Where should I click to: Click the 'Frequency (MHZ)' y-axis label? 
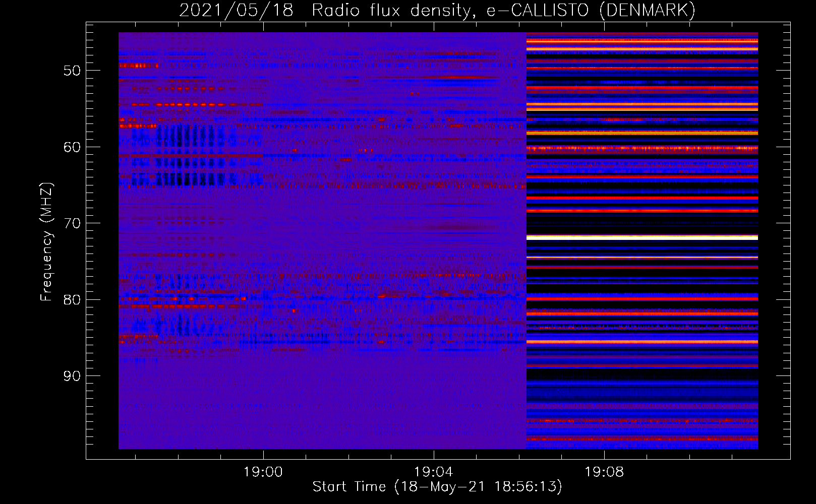point(46,242)
